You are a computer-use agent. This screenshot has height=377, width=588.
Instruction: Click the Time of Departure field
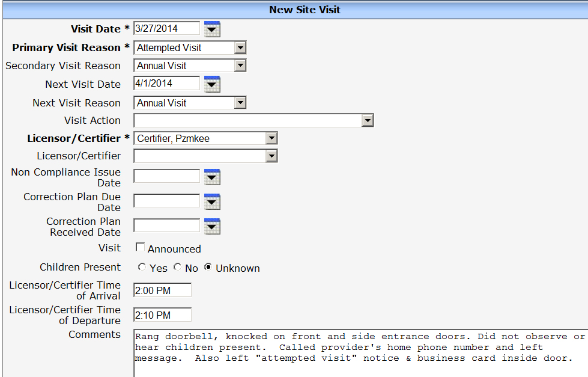162,315
